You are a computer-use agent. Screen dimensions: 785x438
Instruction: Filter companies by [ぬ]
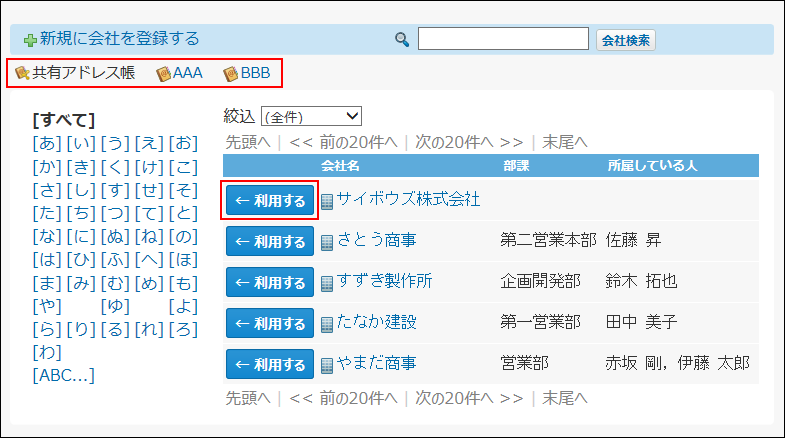115,237
